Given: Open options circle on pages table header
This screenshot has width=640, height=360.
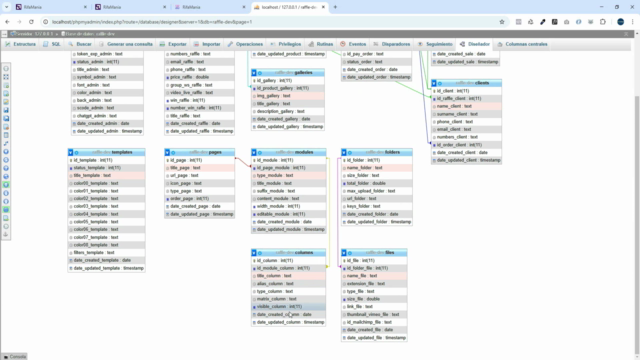Looking at the screenshot, I should (x=173, y=153).
